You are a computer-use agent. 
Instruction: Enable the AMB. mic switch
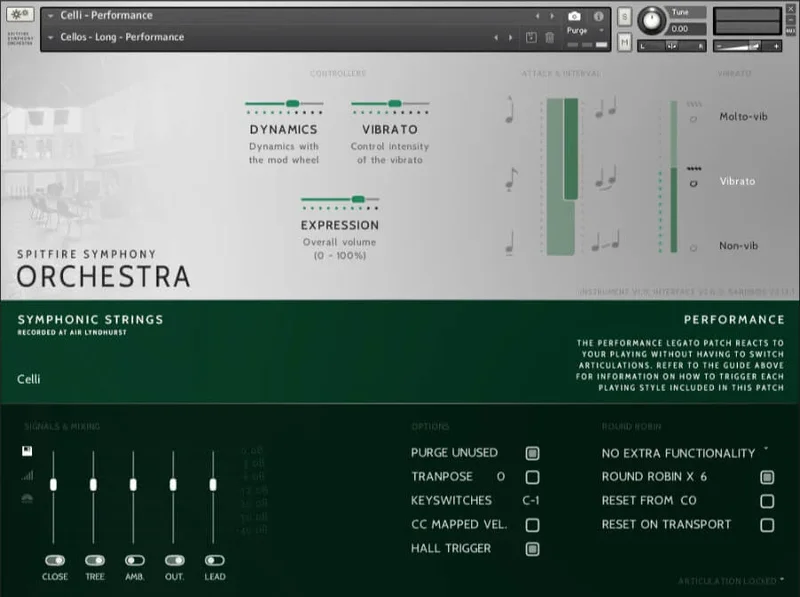point(135,560)
